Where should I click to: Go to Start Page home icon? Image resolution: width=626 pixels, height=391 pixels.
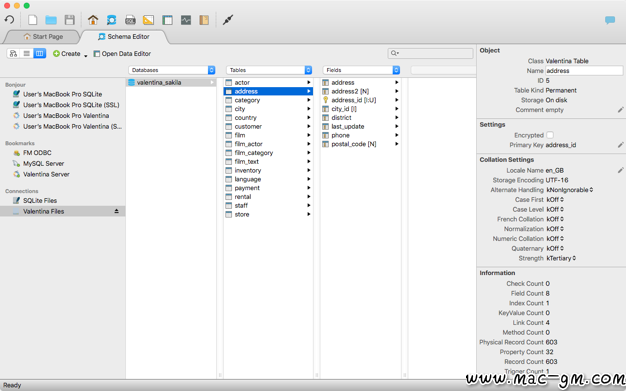[93, 20]
